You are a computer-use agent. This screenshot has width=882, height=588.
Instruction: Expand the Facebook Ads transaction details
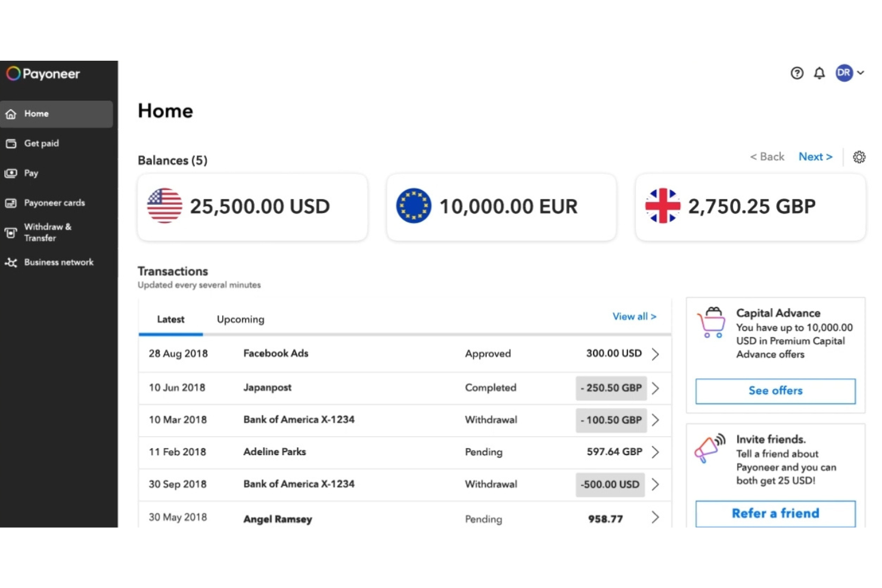coord(656,353)
